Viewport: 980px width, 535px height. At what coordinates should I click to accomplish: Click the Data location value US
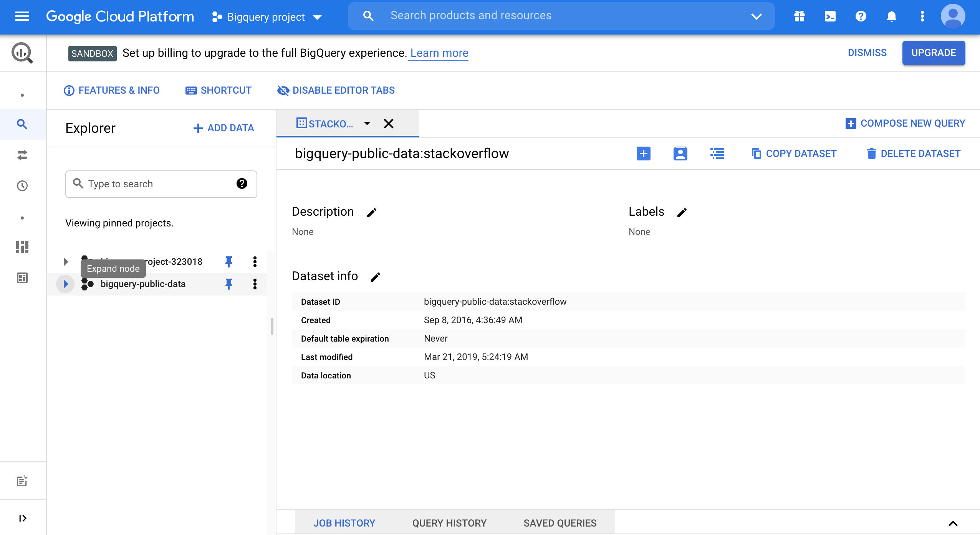click(430, 375)
